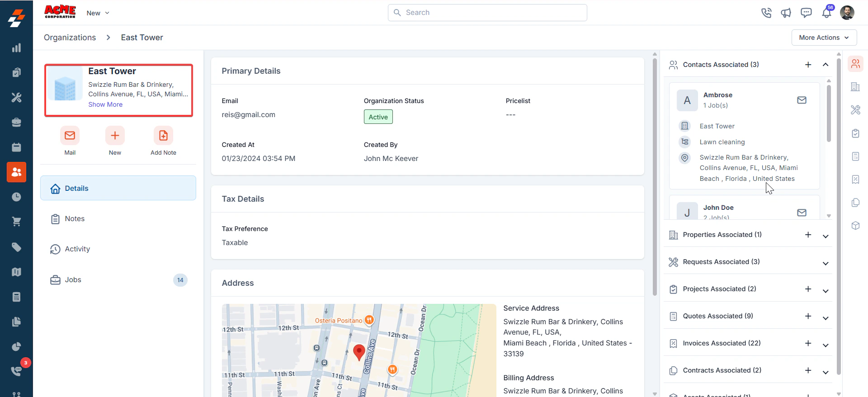Expand the Invoices Associated section

pyautogui.click(x=826, y=345)
